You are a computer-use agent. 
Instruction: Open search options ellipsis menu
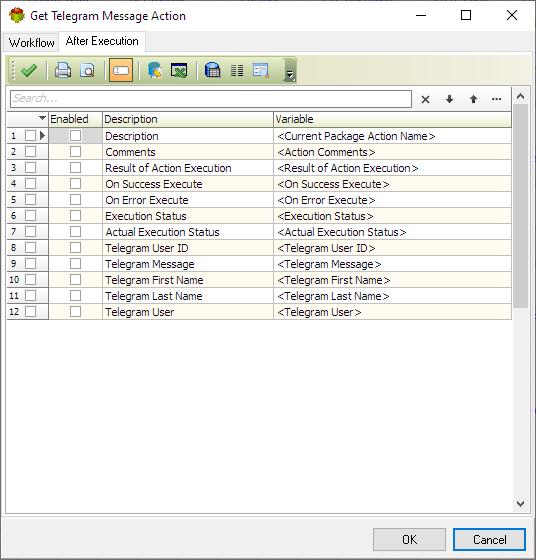click(x=496, y=99)
